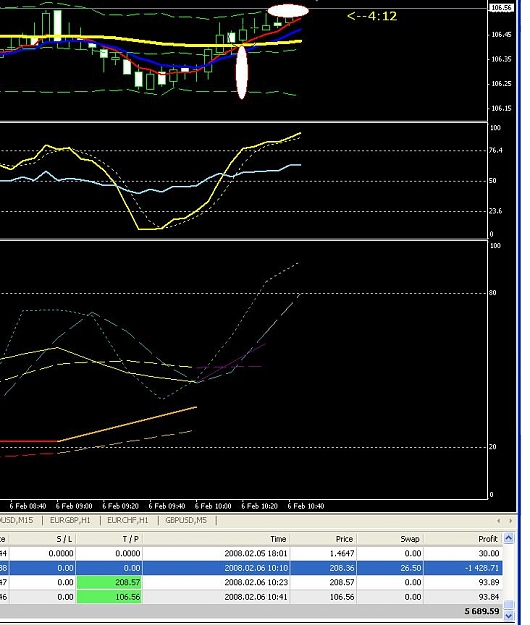Switch to the EURGBP,H1 chart tab

click(70, 520)
